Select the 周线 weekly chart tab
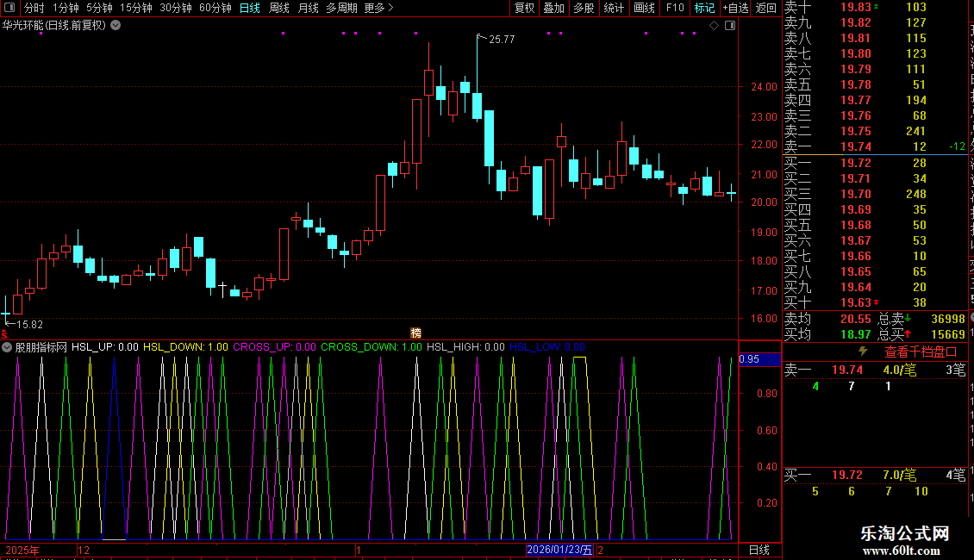The image size is (974, 560). (279, 8)
